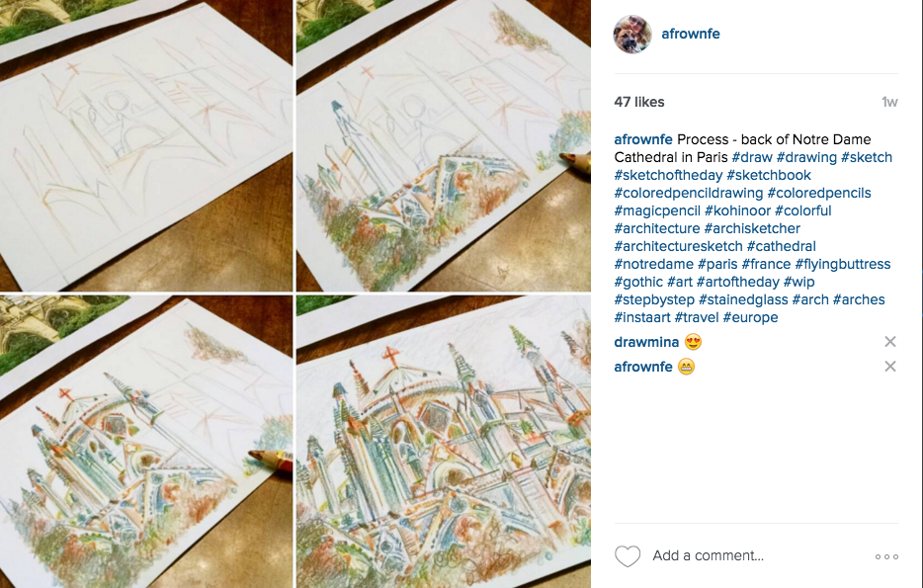Screen dimensions: 923x588
Task: Open the #architecturesketch hashtag
Action: (x=678, y=247)
